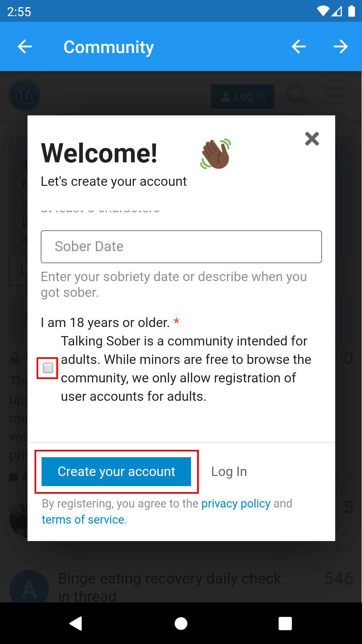Tap the back arrow beside Community title
Viewport: 362px width, 644px height.
[x=25, y=47]
